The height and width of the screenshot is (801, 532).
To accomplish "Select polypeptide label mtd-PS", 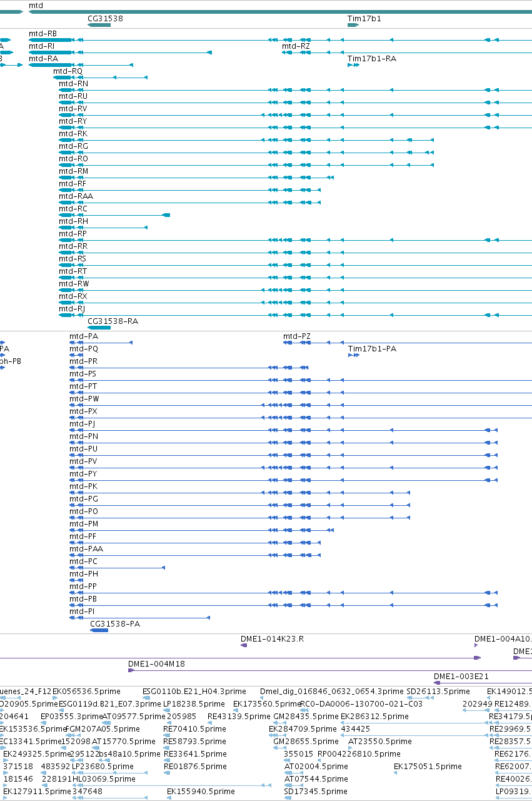I will pos(83,373).
